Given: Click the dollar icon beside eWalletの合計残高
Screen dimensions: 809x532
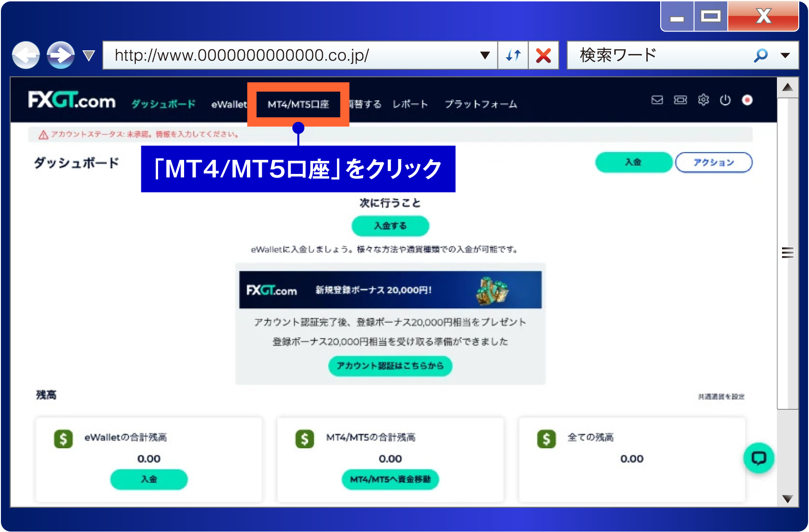Looking at the screenshot, I should pos(63,439).
